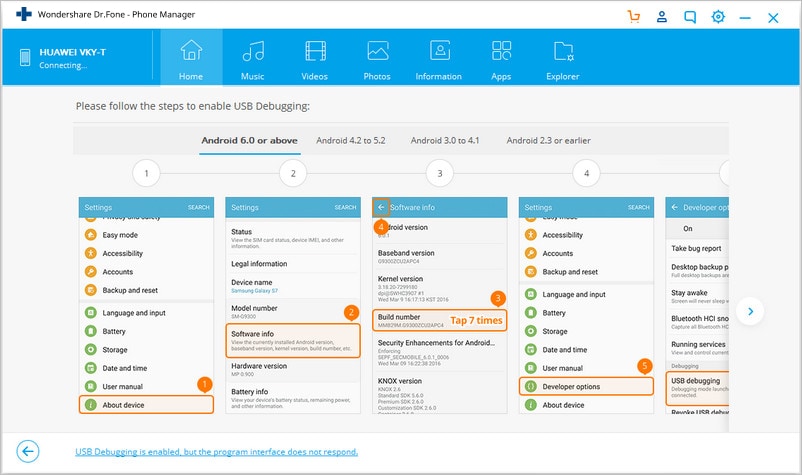Click step 4 circle marker
Viewport: 802px width, 475px height.
click(x=587, y=173)
